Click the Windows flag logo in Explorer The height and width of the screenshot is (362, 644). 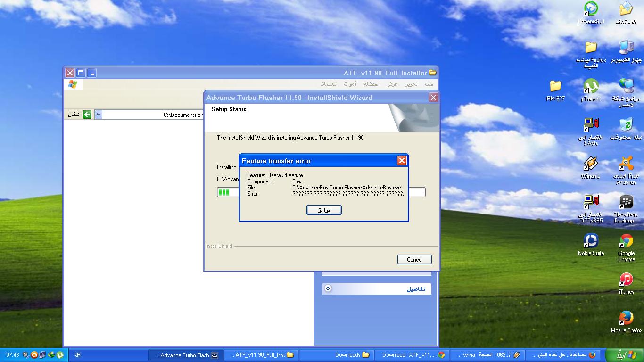pos(73,84)
